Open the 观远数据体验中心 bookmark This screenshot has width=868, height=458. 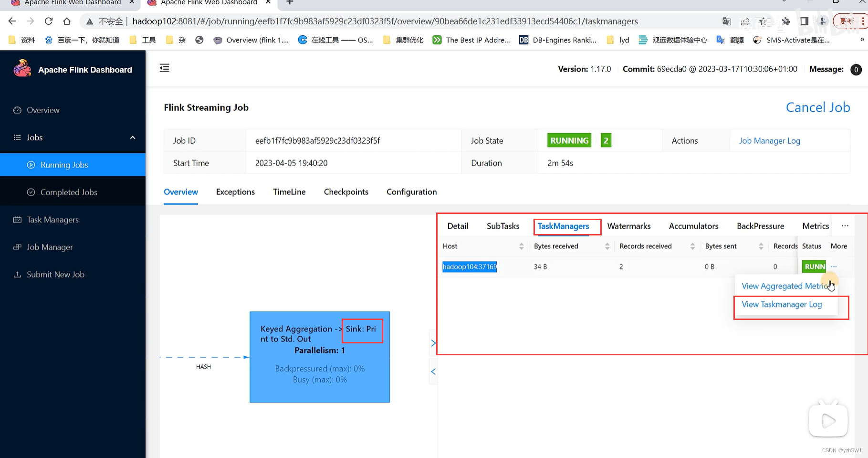(673, 40)
